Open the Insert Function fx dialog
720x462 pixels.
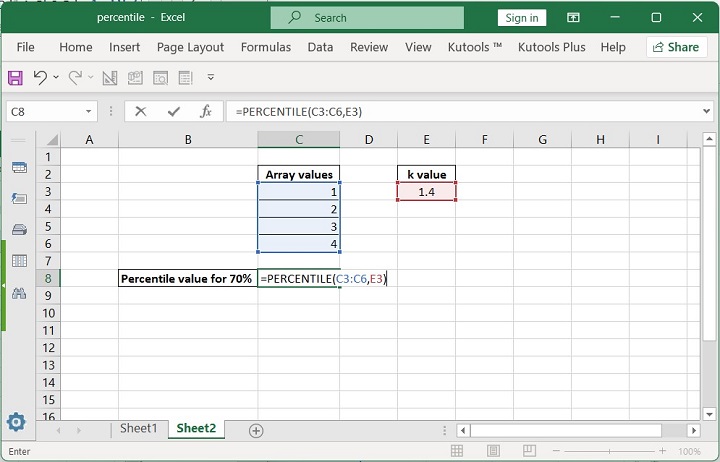click(206, 112)
